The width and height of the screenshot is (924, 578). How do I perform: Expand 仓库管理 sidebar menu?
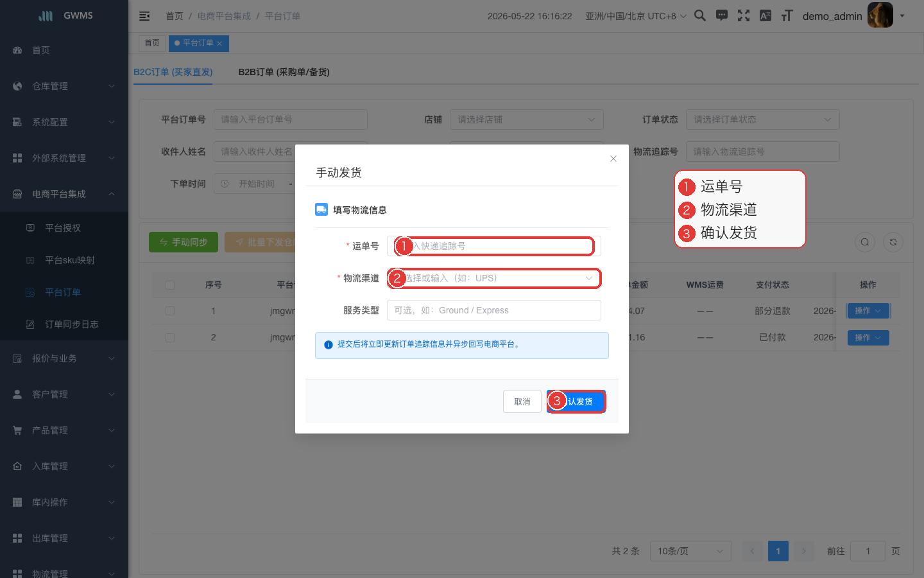pos(64,86)
